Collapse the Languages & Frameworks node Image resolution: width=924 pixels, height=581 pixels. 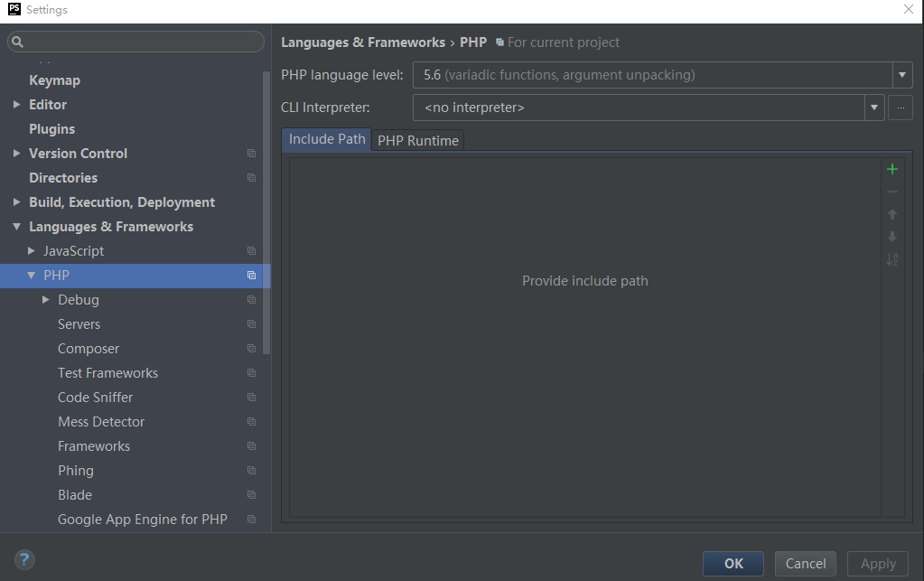pyautogui.click(x=16, y=227)
